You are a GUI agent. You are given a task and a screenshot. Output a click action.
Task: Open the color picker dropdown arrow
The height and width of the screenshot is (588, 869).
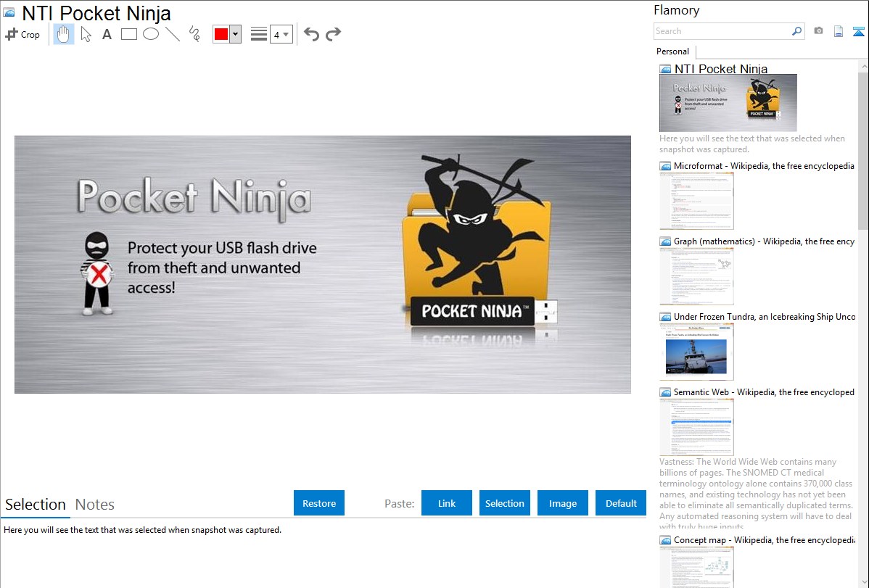click(235, 34)
